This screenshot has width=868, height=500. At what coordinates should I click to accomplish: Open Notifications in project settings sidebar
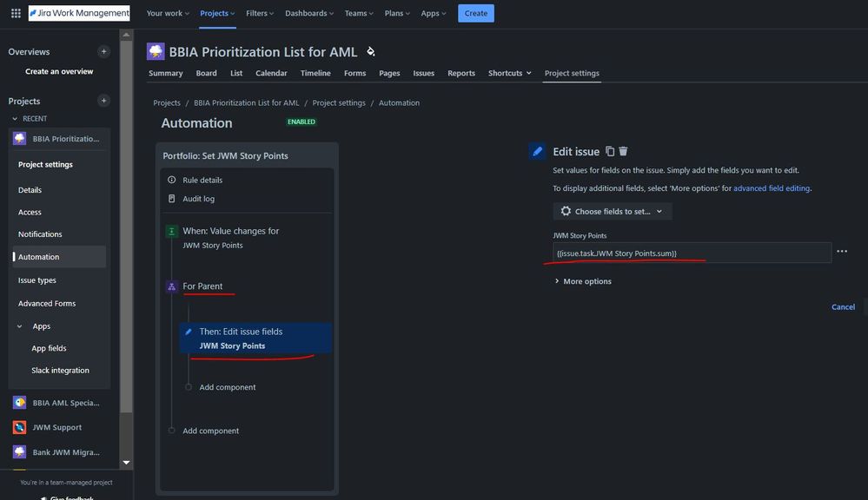point(40,234)
